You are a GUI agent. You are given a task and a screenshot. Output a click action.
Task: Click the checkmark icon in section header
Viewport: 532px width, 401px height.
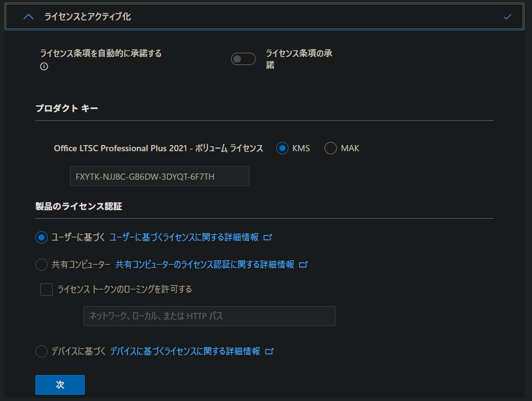click(x=508, y=17)
